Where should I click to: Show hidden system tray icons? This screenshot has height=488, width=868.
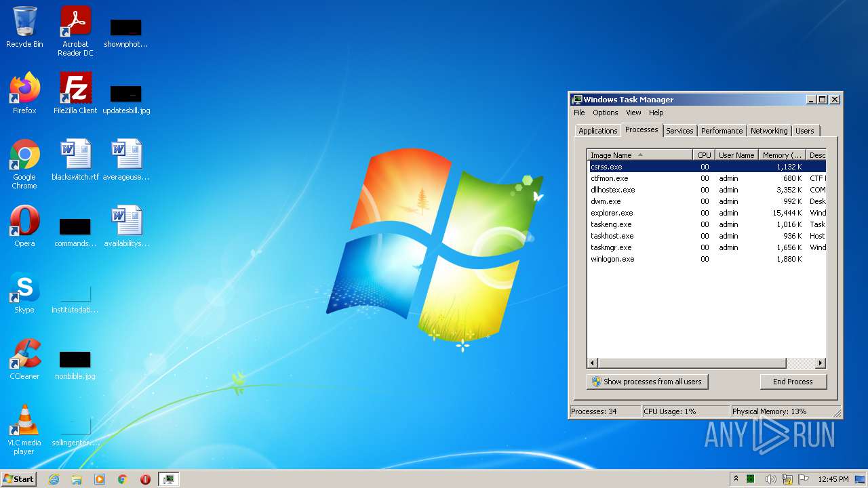[736, 479]
